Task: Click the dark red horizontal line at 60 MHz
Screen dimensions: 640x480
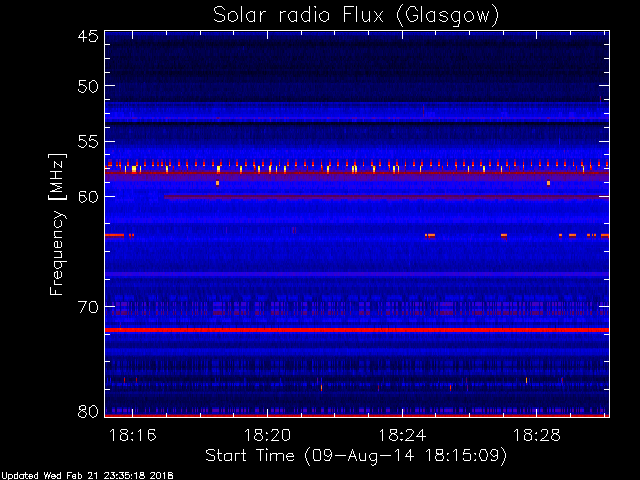Action: click(386, 197)
